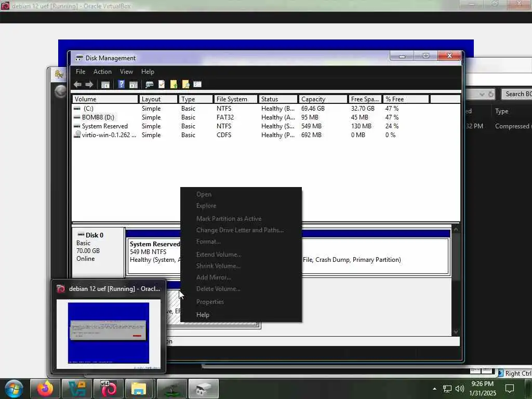Select the BOMB8 (D:) volume row
This screenshot has height=399, width=532.
pyautogui.click(x=266, y=117)
